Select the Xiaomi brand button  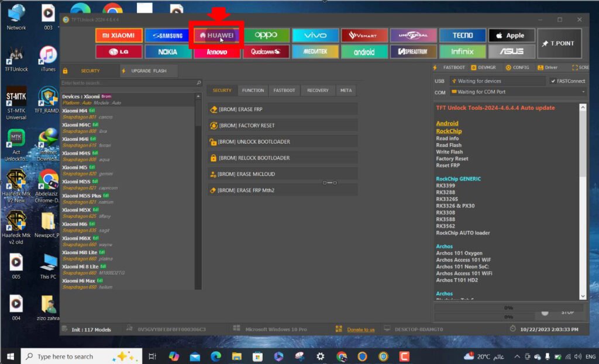[119, 36]
